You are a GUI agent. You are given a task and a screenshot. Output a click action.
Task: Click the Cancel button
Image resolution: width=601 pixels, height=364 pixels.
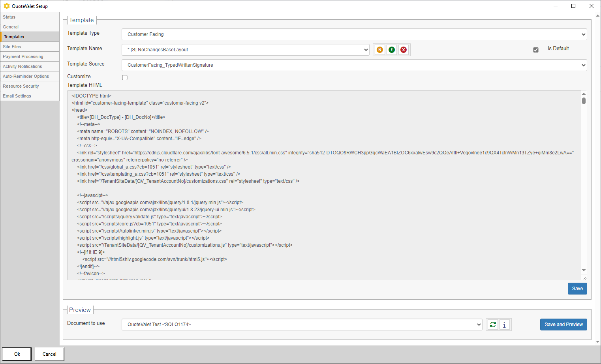click(49, 354)
